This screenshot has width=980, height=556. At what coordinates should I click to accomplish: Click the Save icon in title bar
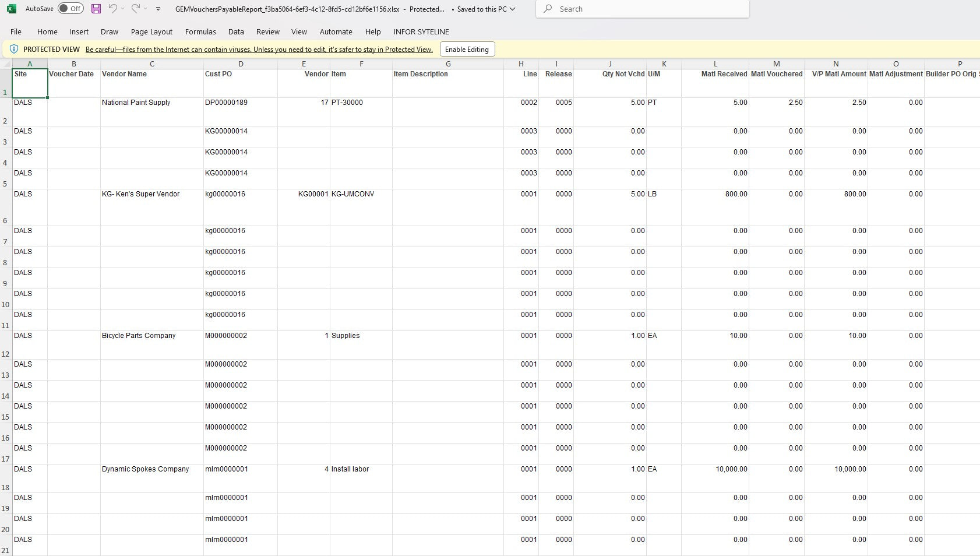pos(96,9)
